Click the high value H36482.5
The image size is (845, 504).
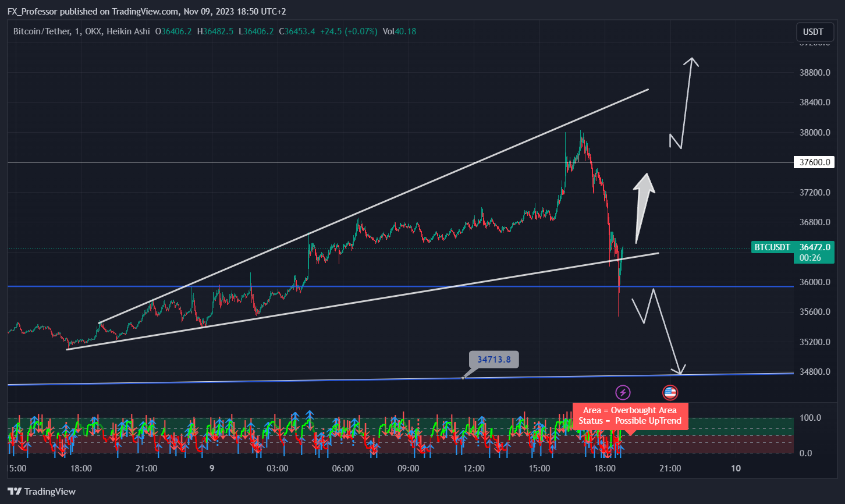point(215,31)
